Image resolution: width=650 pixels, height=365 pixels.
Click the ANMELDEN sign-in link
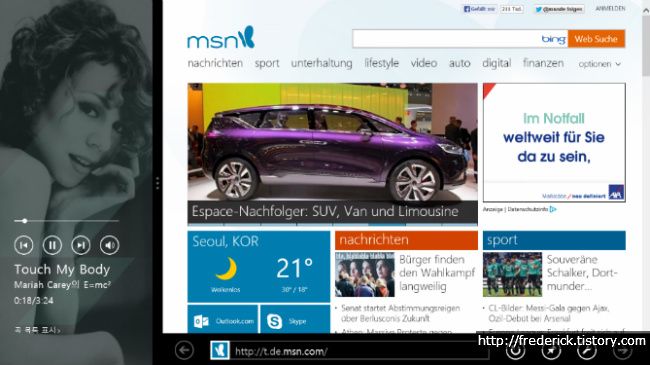[610, 8]
